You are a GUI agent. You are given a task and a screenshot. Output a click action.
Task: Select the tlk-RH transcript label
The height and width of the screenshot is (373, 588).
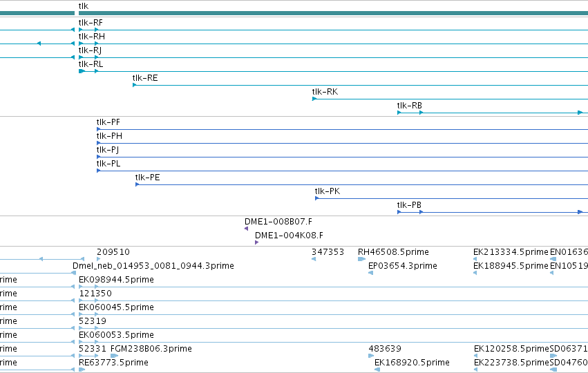tap(91, 37)
